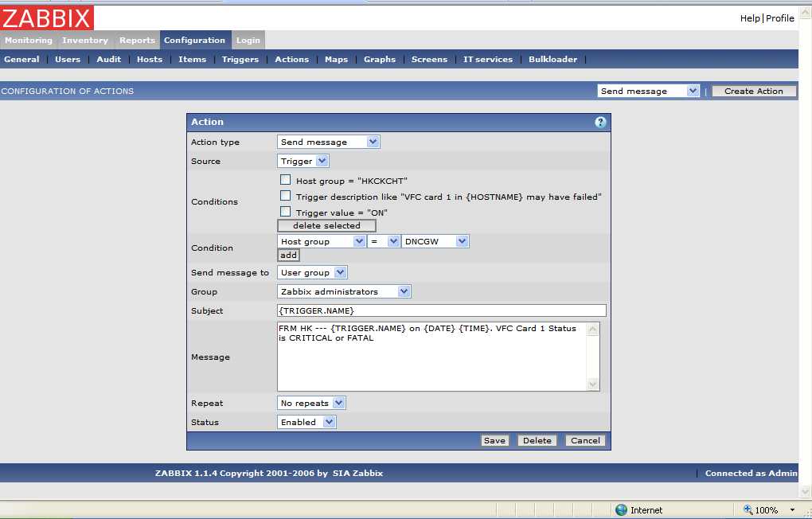This screenshot has width=812, height=519.
Task: Open the Screens submenu
Action: point(429,60)
